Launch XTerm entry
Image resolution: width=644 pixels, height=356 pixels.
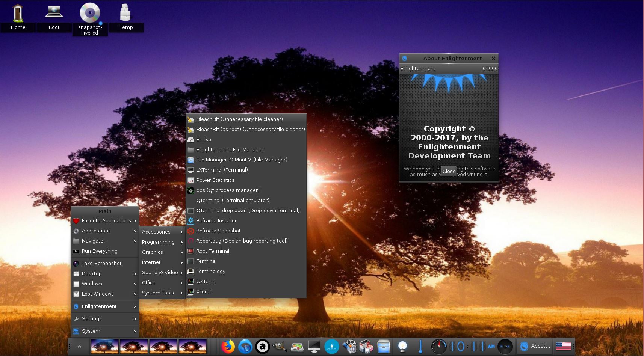246,291
